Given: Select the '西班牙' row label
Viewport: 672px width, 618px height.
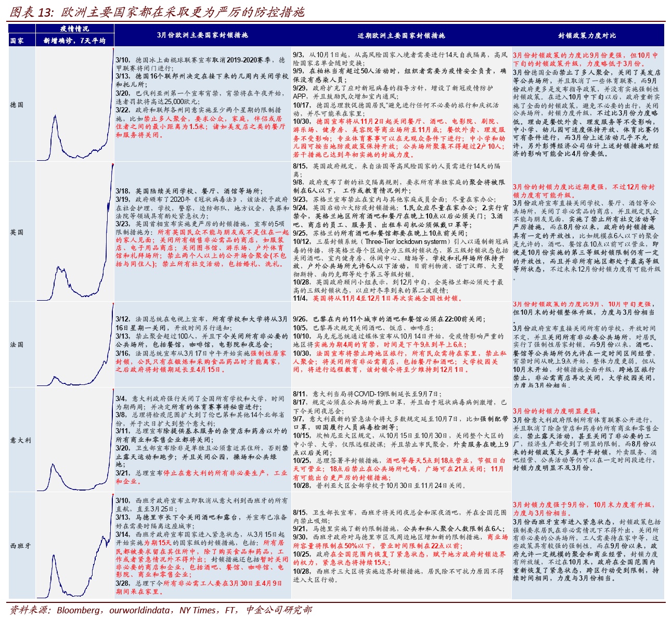Looking at the screenshot, I should pyautogui.click(x=21, y=546).
